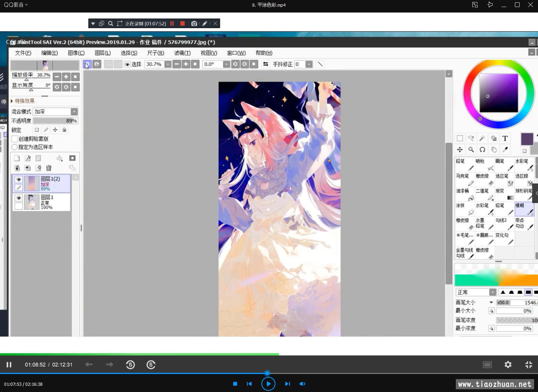Select the 模糊 blur brush
Viewport: 538px width, 392px height.
pyautogui.click(x=524, y=209)
